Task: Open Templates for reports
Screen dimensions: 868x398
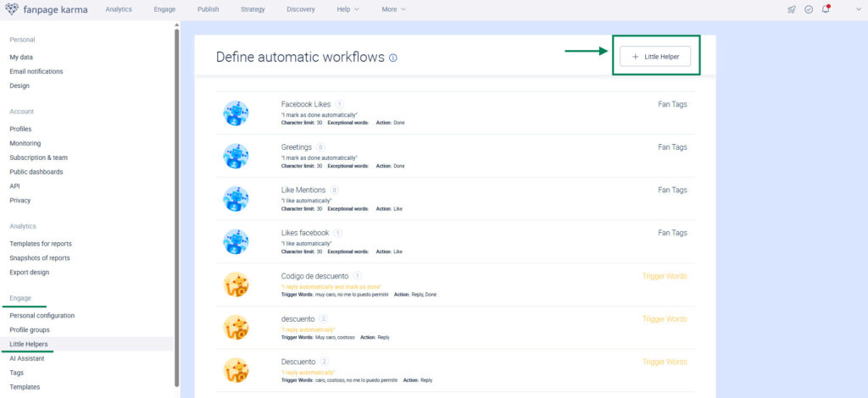Action: (41, 244)
